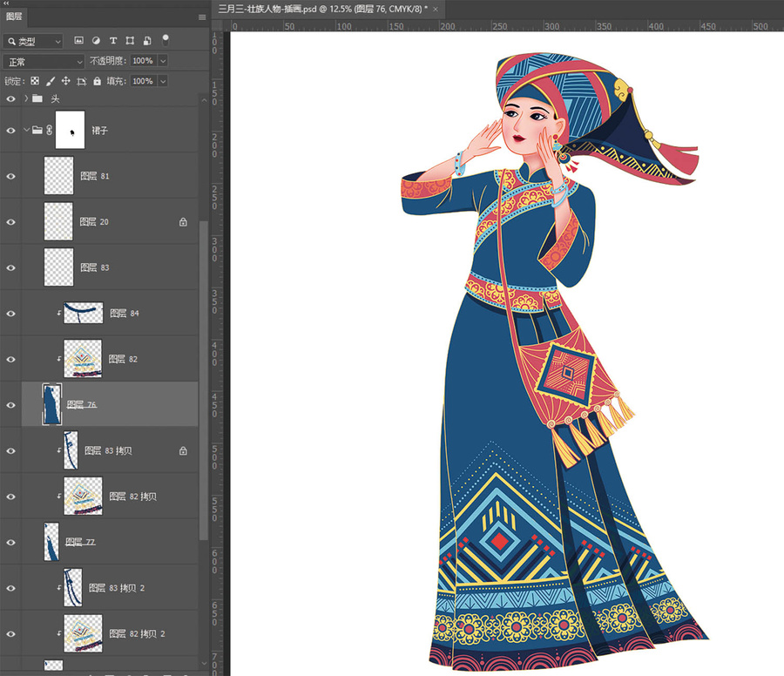The image size is (784, 676).
Task: Click the lock position move icon
Action: (65, 81)
